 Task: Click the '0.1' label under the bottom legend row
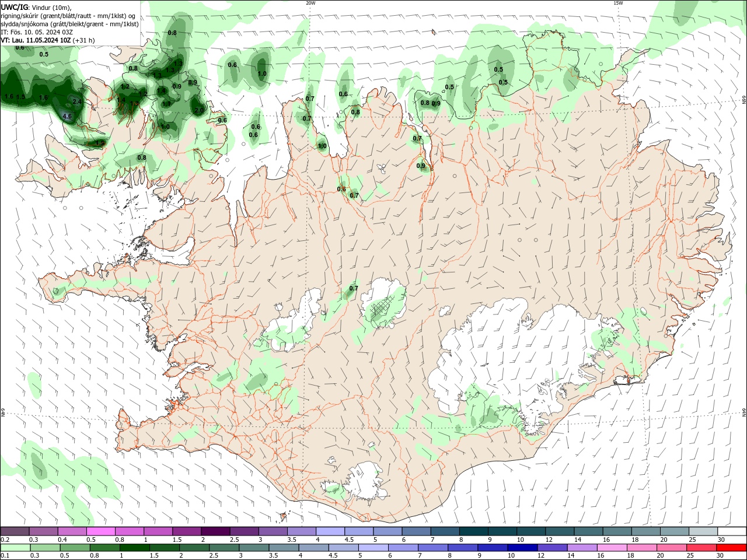pyautogui.click(x=4, y=555)
